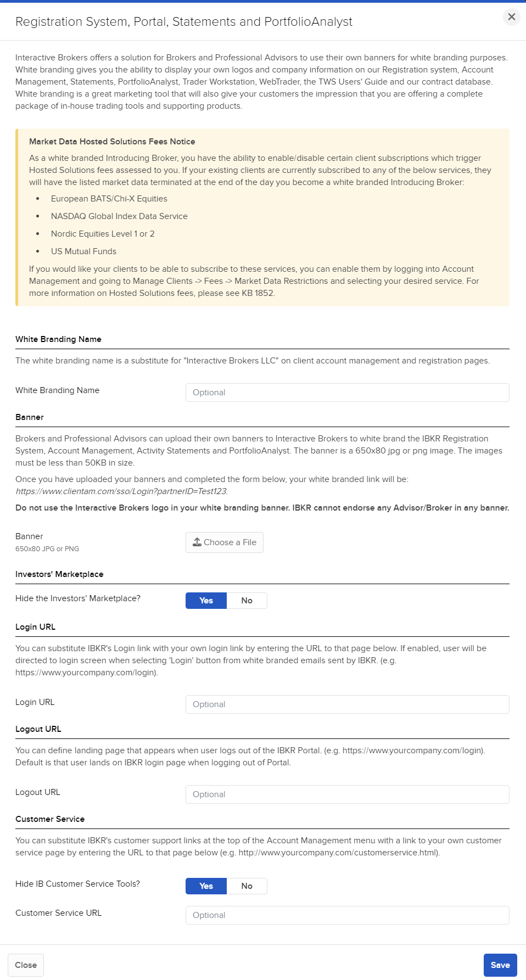The width and height of the screenshot is (526, 980).
Task: Set Hide IB Customer Service Tools to Yes
Action: coord(206,886)
